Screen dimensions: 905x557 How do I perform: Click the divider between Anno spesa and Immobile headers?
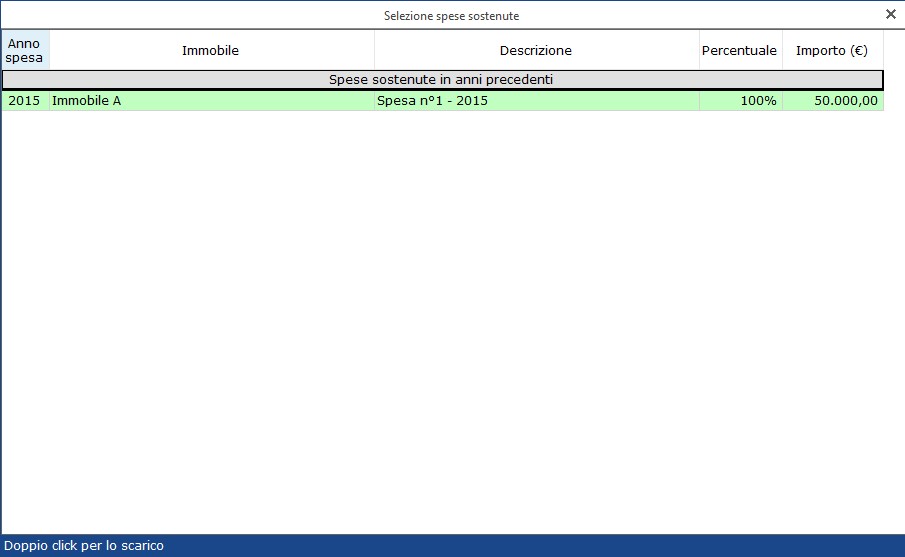click(x=49, y=50)
